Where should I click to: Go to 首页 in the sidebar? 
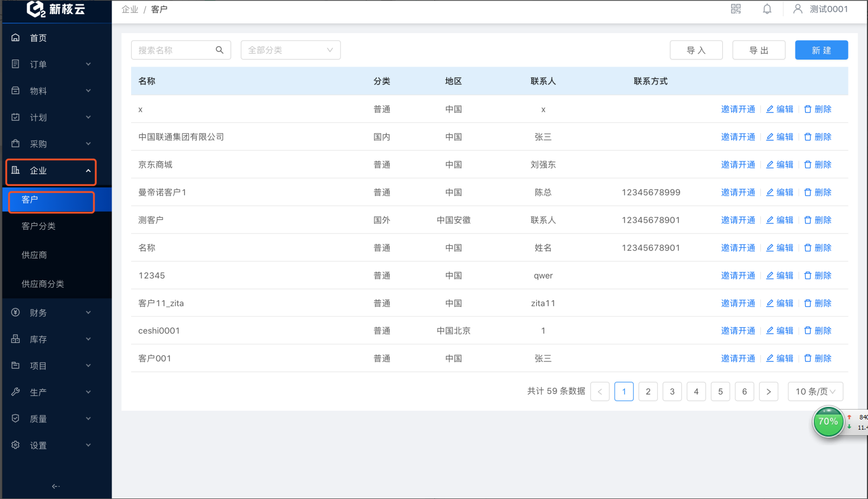point(38,37)
